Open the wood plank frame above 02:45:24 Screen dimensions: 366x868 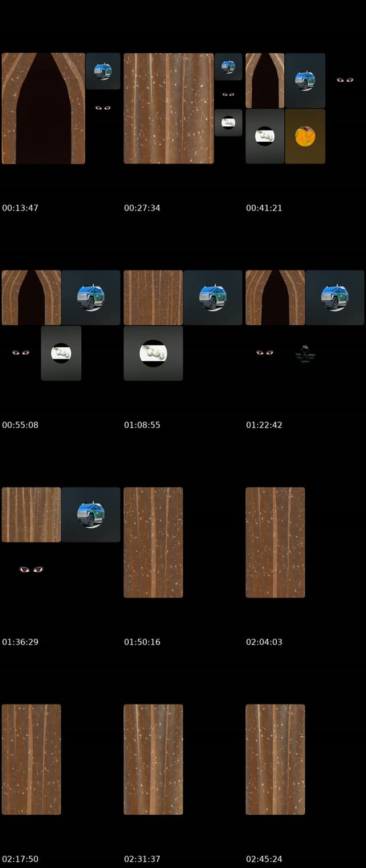(x=275, y=759)
